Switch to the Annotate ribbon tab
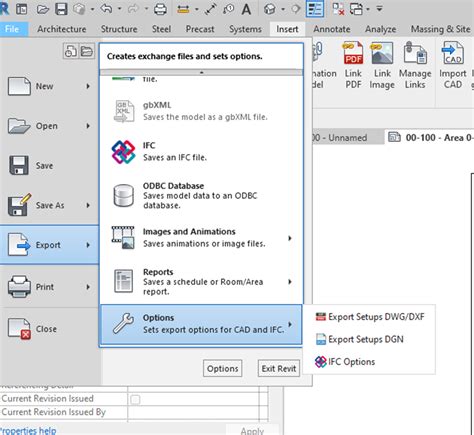 332,29
